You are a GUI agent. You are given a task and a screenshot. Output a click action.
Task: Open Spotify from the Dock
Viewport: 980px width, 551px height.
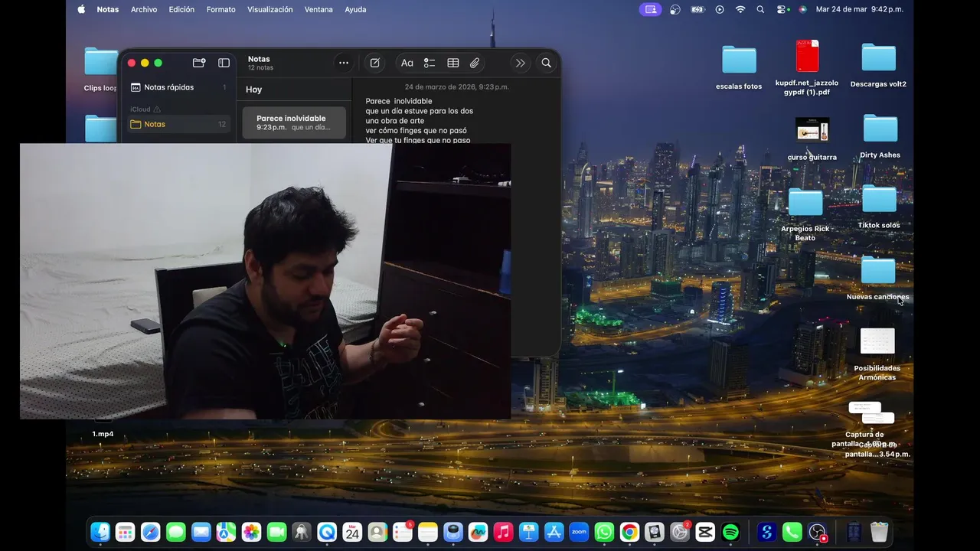pos(730,532)
